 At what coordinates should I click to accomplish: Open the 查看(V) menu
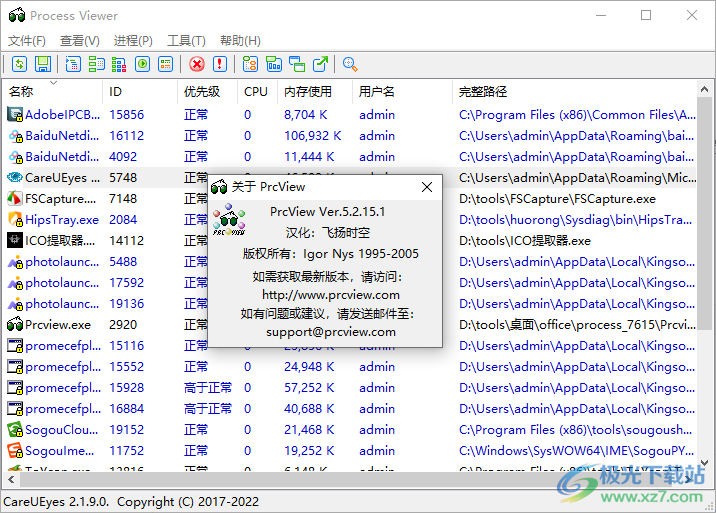pos(80,41)
